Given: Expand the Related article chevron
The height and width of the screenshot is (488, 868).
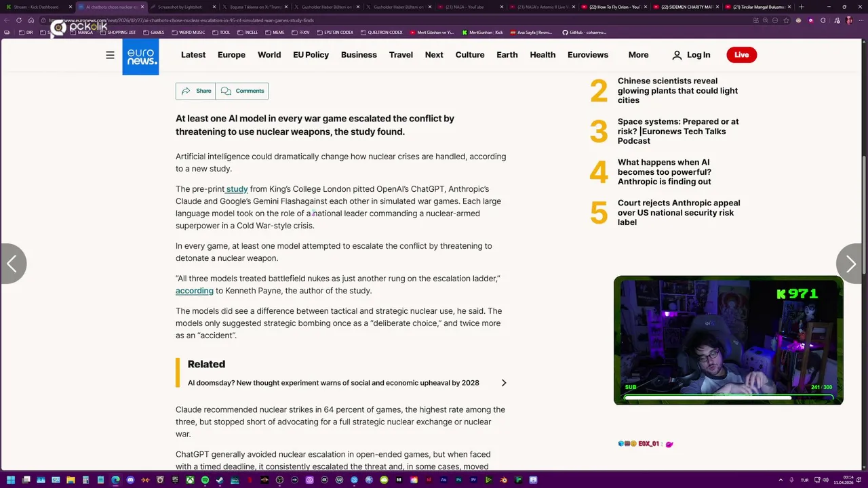Looking at the screenshot, I should pyautogui.click(x=503, y=383).
